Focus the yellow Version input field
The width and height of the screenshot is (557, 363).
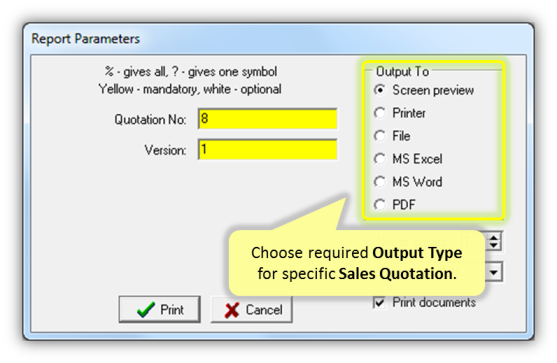[267, 150]
